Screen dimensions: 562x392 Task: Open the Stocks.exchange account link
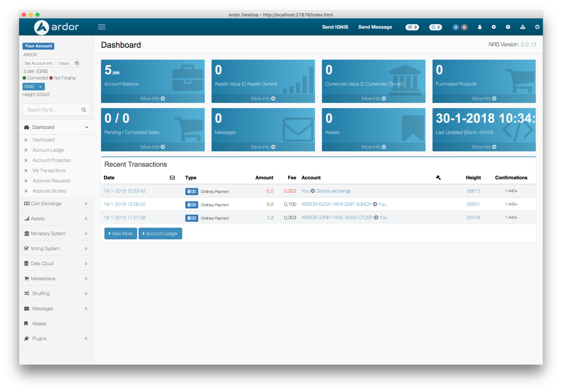tap(333, 191)
